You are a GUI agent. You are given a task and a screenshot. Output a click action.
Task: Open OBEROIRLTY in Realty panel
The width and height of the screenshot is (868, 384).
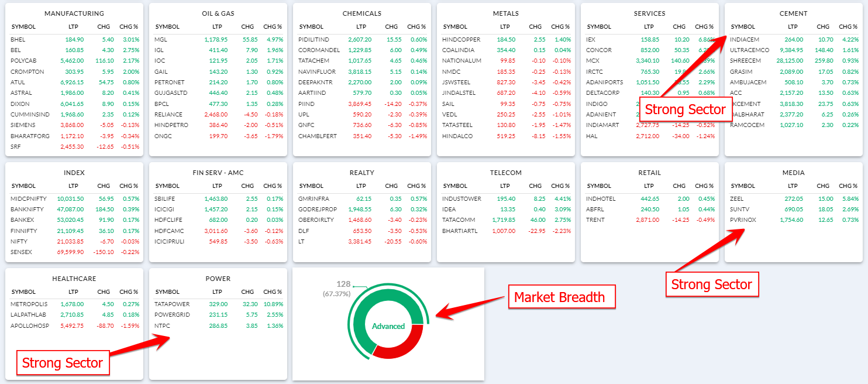tap(316, 220)
